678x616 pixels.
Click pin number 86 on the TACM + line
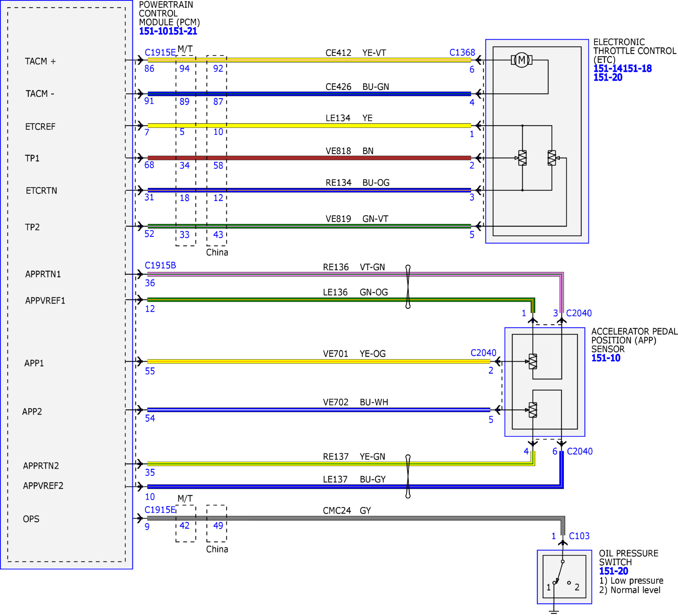149,69
